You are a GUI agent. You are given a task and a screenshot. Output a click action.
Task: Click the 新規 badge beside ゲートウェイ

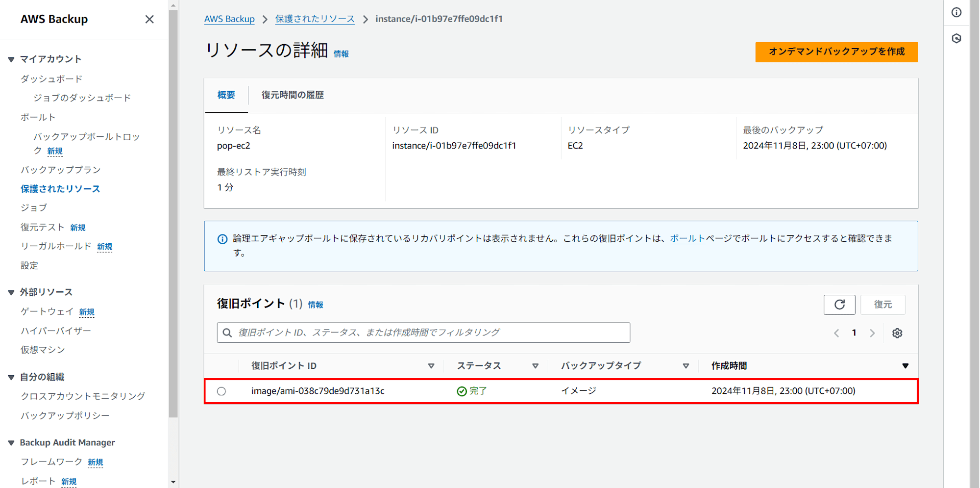coord(87,312)
